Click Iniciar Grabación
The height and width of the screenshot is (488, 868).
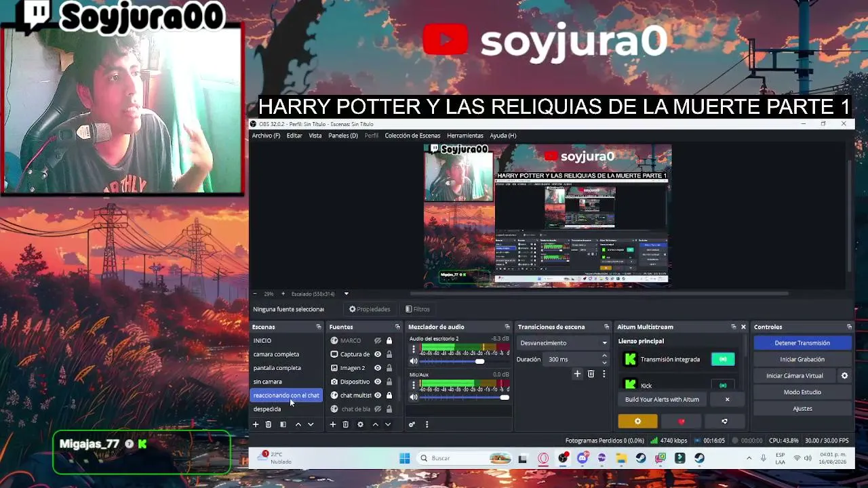(802, 359)
